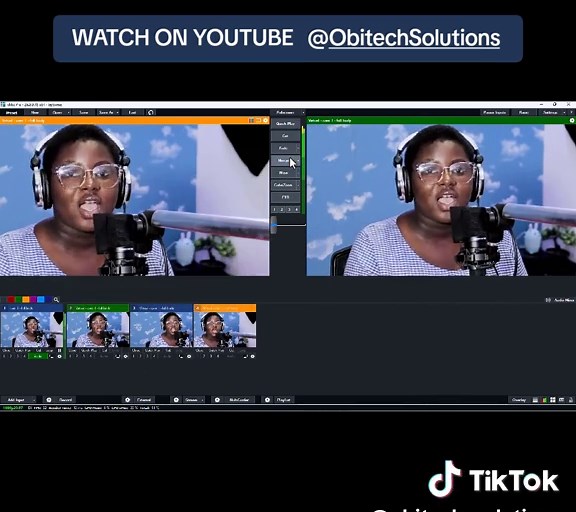Select the green input color filter

[x=18, y=300]
